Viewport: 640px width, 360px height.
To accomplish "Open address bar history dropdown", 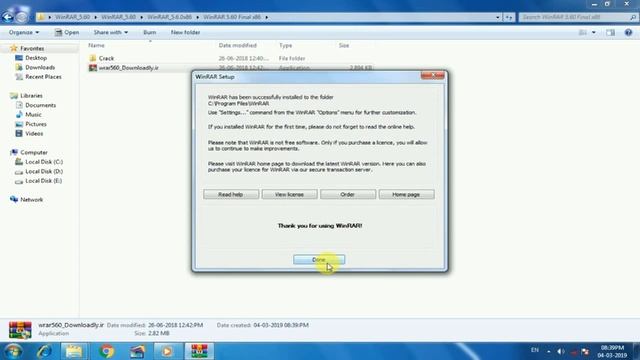I will (498, 17).
